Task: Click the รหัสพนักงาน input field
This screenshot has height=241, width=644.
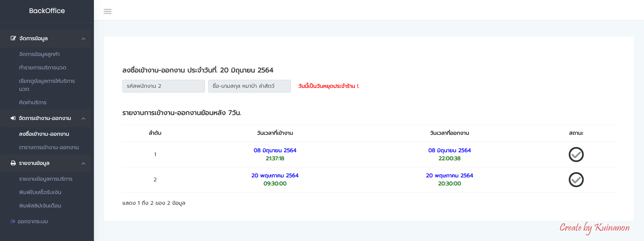Action: pyautogui.click(x=163, y=86)
